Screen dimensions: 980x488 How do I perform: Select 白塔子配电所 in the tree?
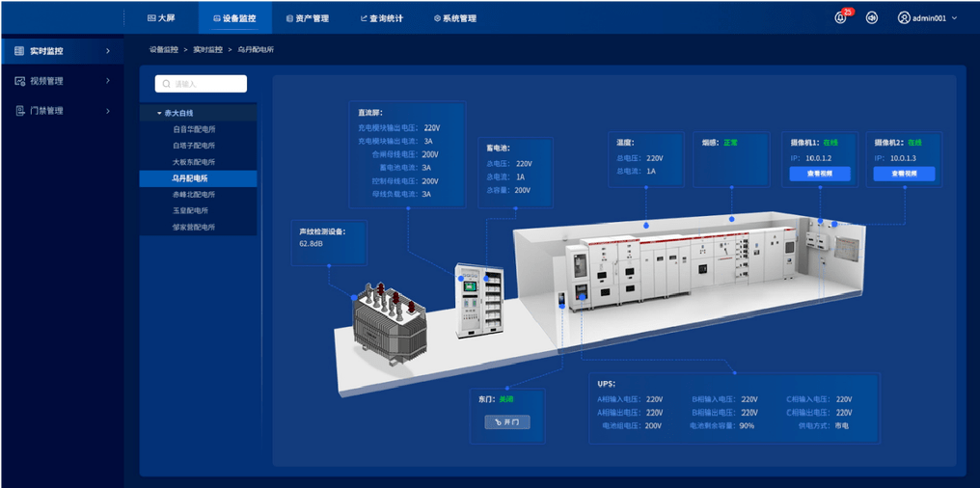point(198,146)
